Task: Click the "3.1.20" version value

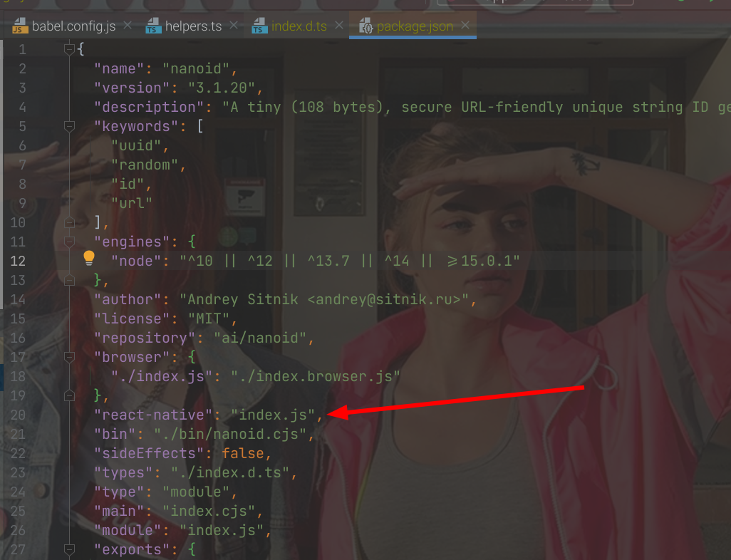Action: click(222, 88)
